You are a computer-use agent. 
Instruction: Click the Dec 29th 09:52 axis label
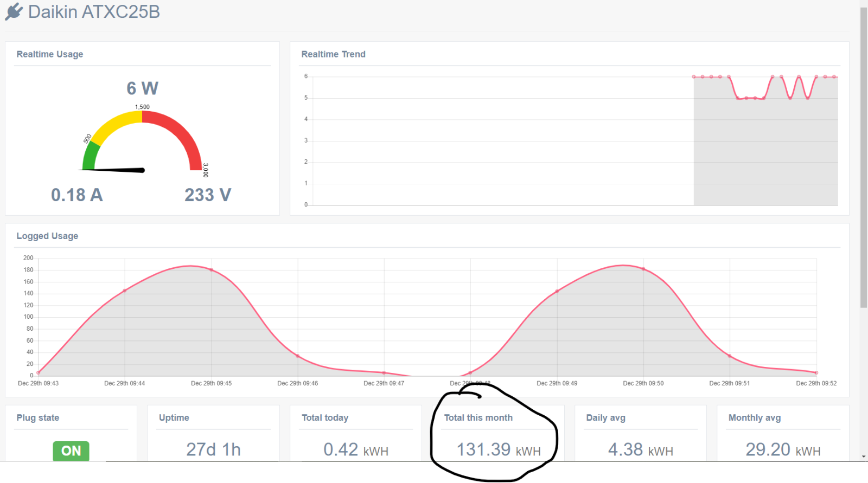(816, 383)
